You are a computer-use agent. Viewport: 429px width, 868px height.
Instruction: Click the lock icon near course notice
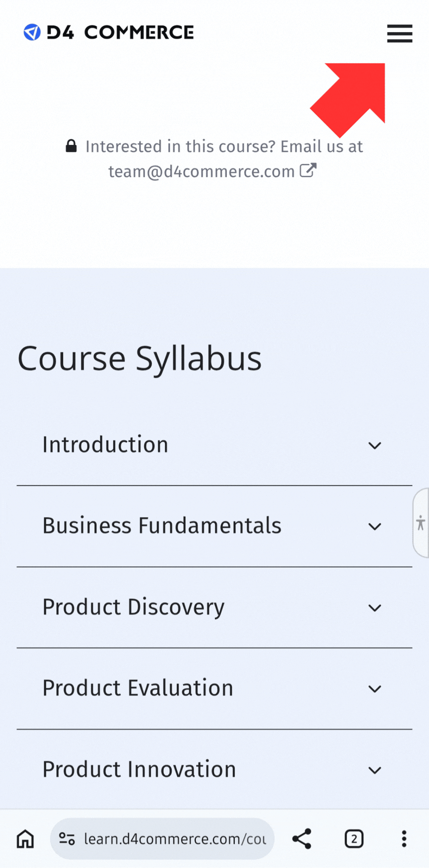pyautogui.click(x=71, y=146)
